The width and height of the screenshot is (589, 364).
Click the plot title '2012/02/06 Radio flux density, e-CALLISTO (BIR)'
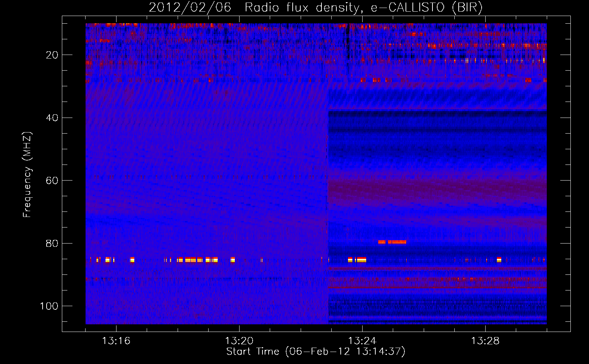[316, 8]
